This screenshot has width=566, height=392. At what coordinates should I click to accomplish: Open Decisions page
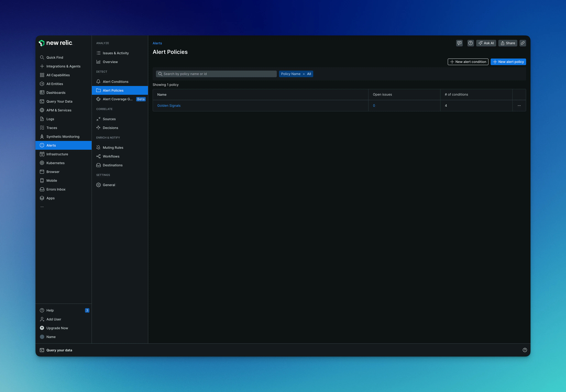120,128
